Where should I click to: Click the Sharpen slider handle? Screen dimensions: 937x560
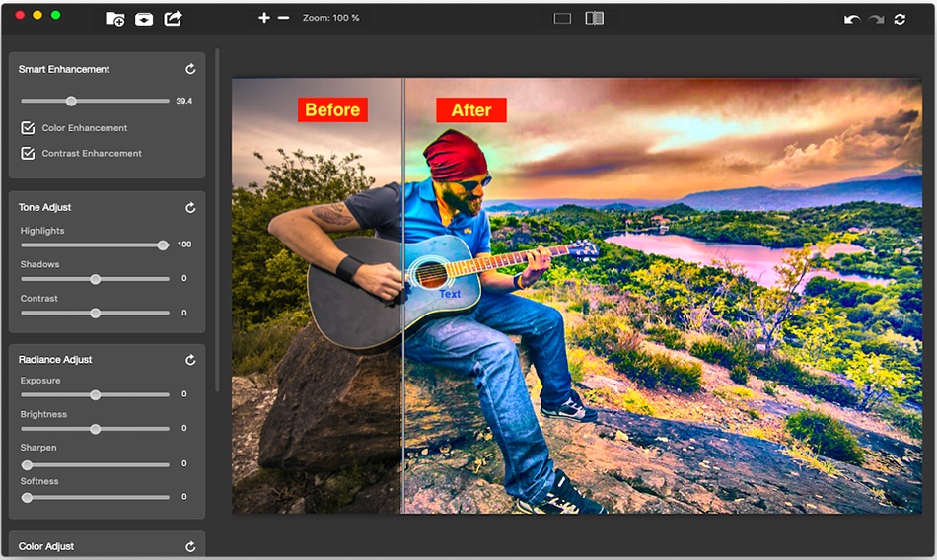point(27,465)
